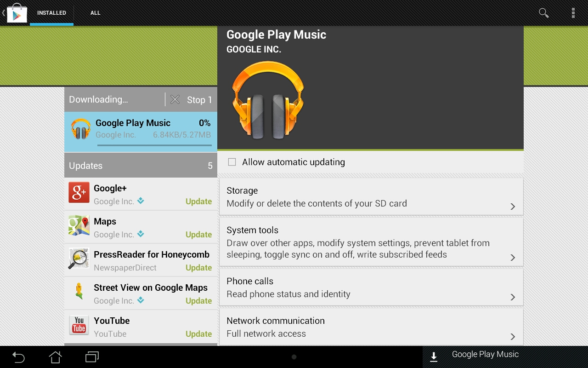This screenshot has height=368, width=588.
Task: Select the Maps app name in Updates
Action: pos(105,221)
